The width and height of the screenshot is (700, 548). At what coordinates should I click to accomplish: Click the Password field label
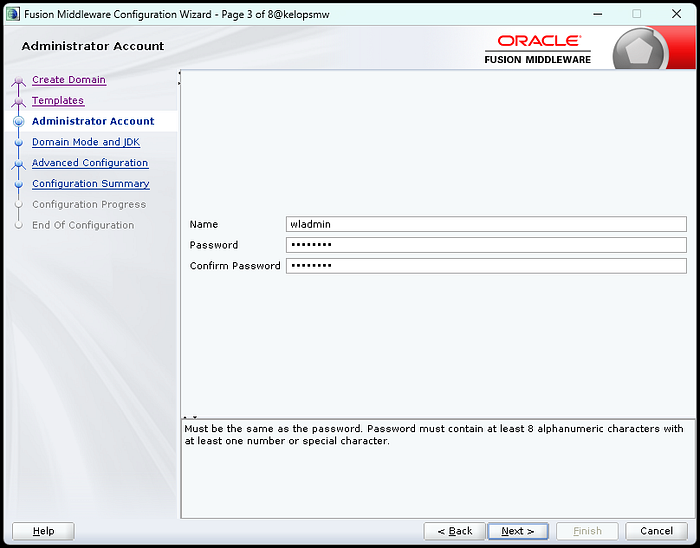click(x=214, y=245)
